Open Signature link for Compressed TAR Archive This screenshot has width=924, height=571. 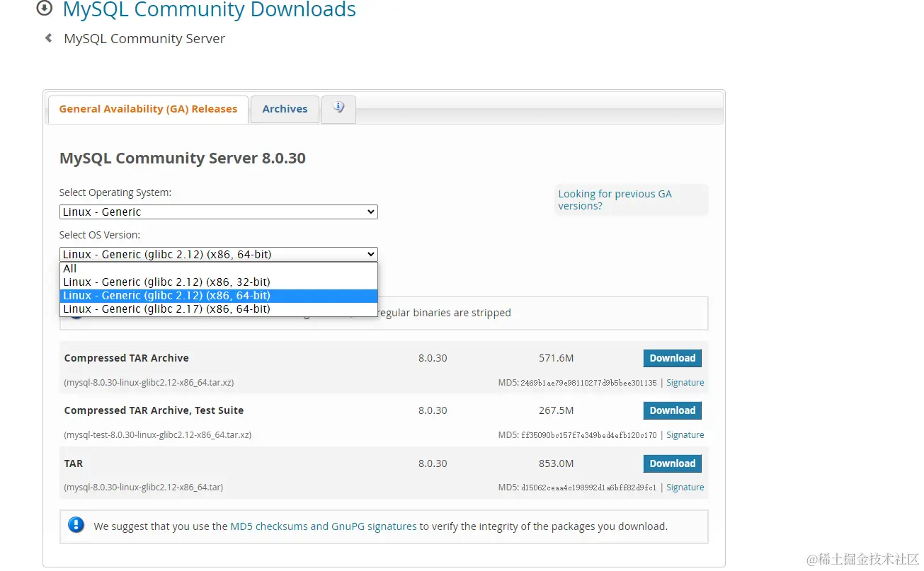685,383
